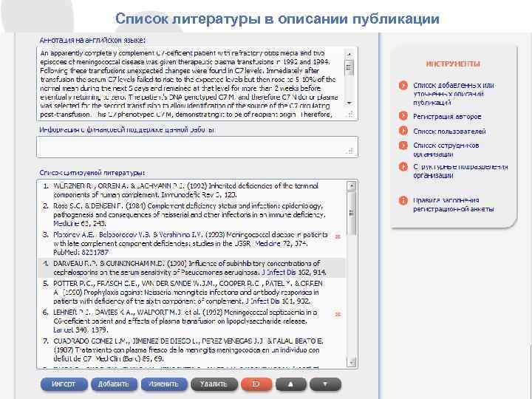This screenshot has height=399, width=532.
Task: Move reference down with triangle button
Action: point(325,384)
